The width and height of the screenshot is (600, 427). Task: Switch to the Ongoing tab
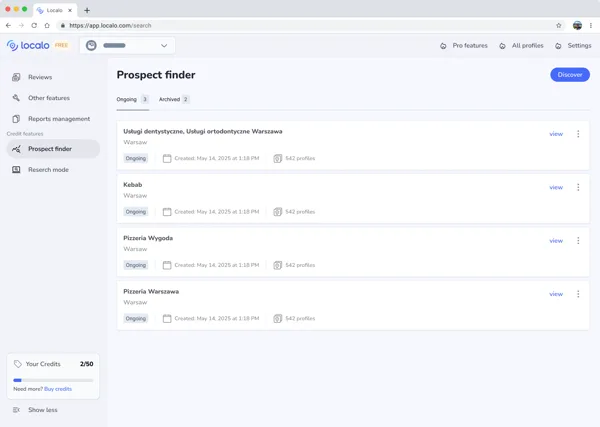pyautogui.click(x=132, y=99)
